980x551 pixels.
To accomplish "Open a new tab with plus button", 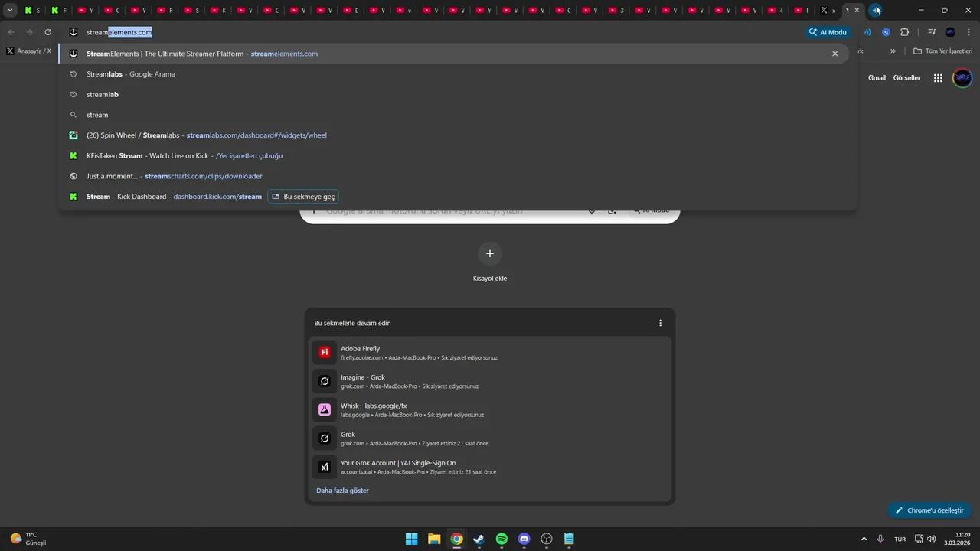I will [876, 11].
